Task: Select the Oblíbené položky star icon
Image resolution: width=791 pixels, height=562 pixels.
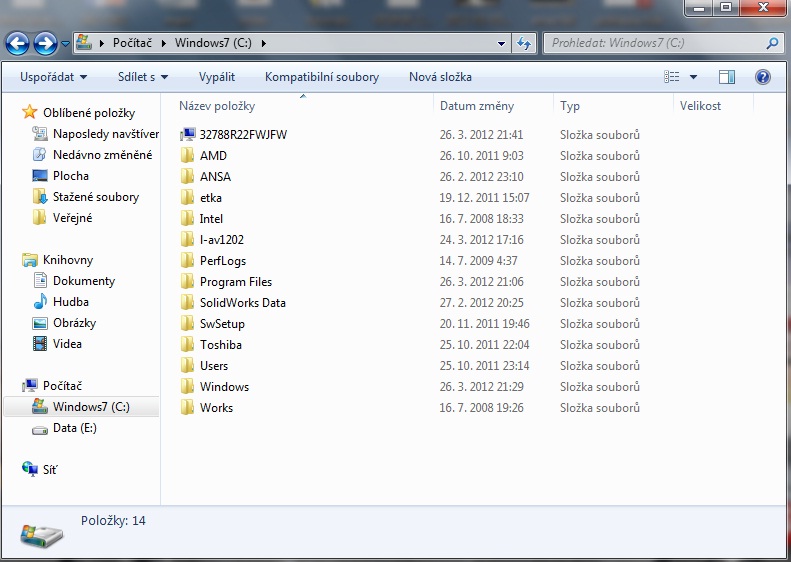Action: pyautogui.click(x=30, y=112)
